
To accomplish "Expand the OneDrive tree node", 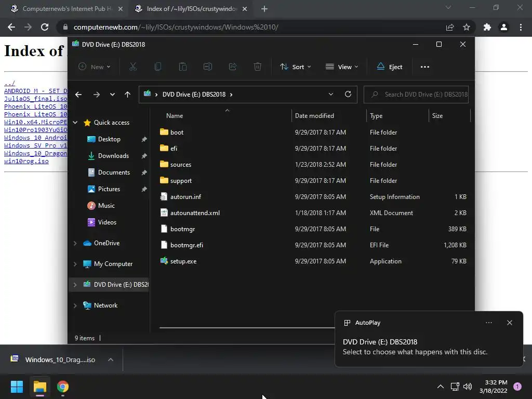I will tap(75, 243).
